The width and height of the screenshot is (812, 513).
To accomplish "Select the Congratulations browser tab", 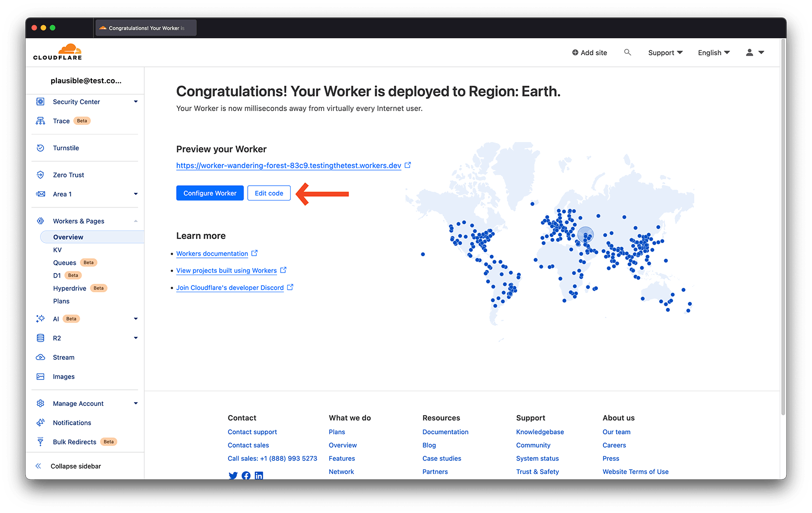I will coord(146,28).
